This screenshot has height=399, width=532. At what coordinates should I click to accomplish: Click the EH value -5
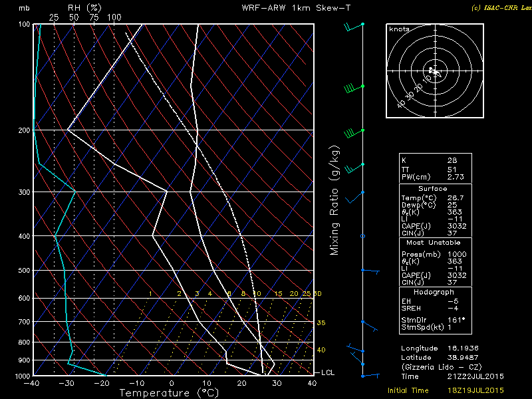[x=453, y=301]
